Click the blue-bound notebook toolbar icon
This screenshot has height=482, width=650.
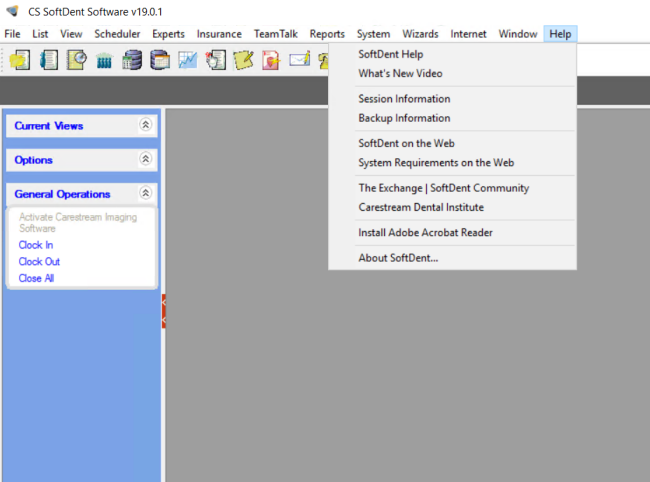49,60
